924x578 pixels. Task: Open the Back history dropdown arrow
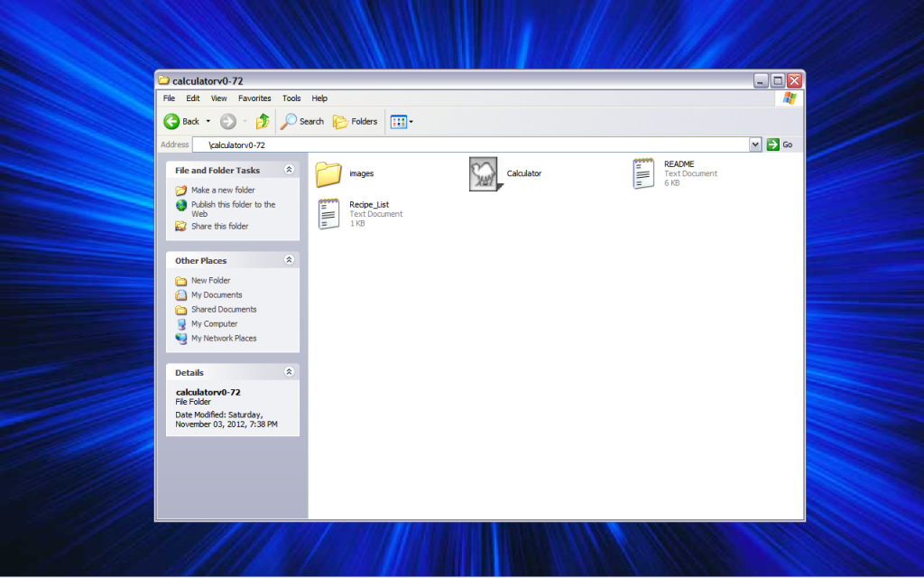pos(208,122)
